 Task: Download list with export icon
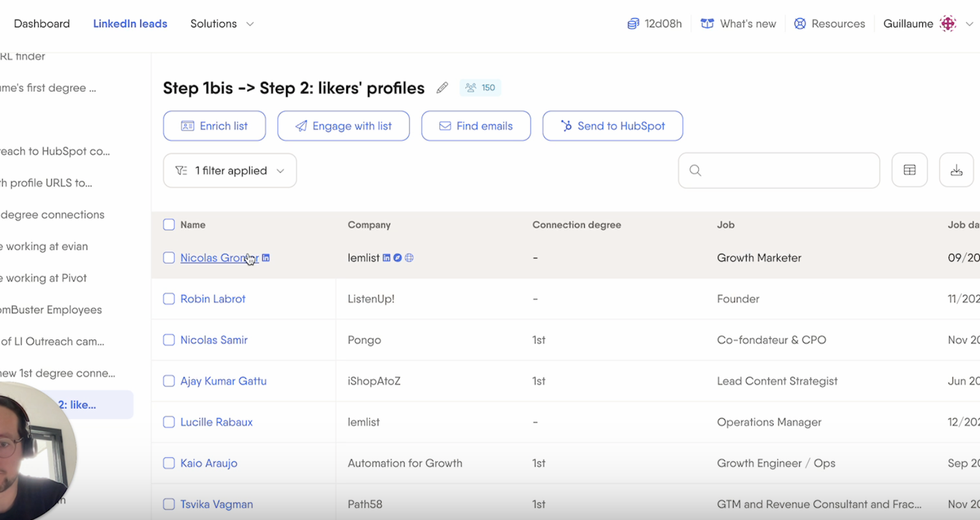pos(957,170)
